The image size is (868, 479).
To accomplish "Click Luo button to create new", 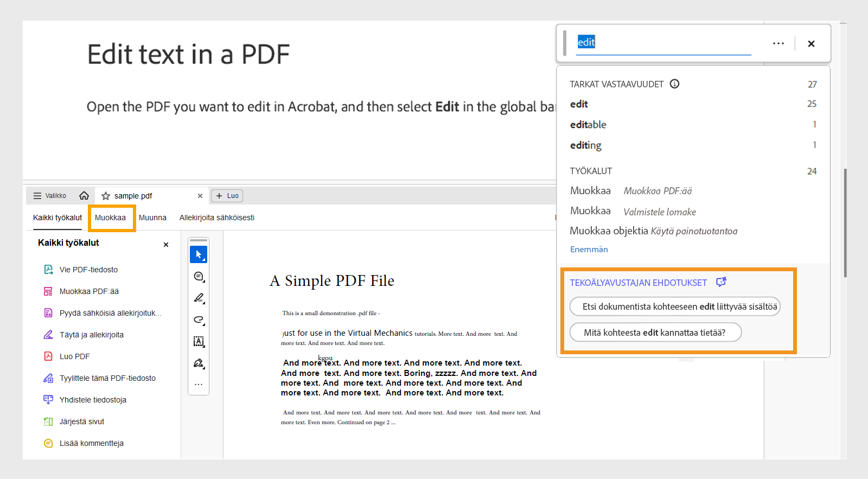I will tap(227, 196).
